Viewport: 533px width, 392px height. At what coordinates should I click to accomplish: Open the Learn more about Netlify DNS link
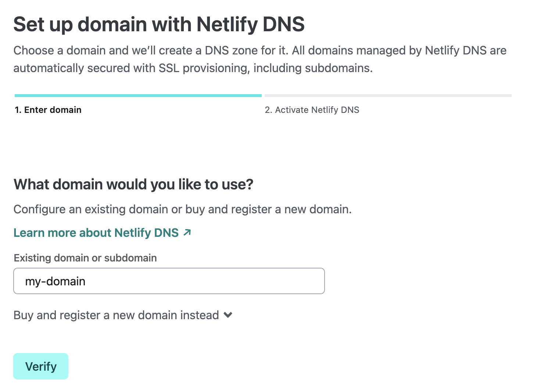click(102, 233)
